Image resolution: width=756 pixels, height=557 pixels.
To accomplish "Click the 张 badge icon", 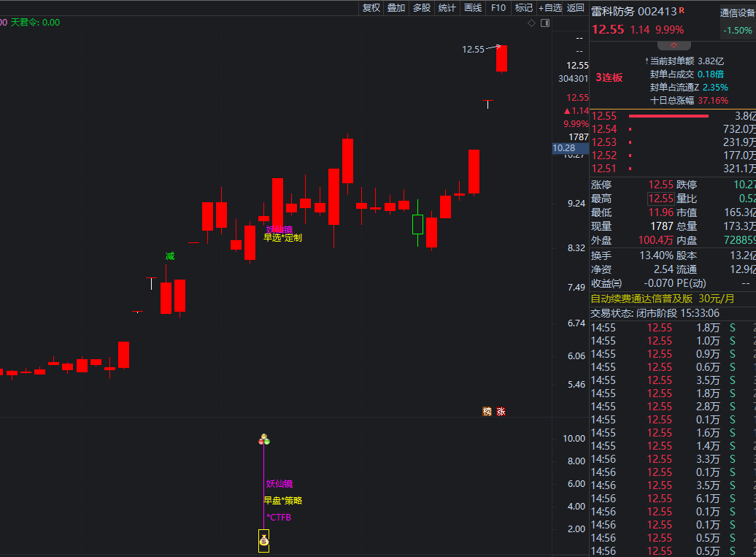I will click(x=501, y=412).
